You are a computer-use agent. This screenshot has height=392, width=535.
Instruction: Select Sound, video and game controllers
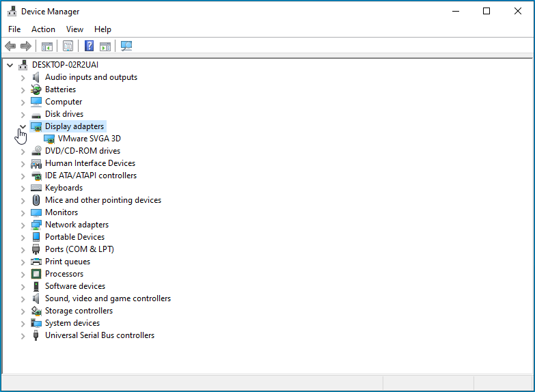click(107, 298)
